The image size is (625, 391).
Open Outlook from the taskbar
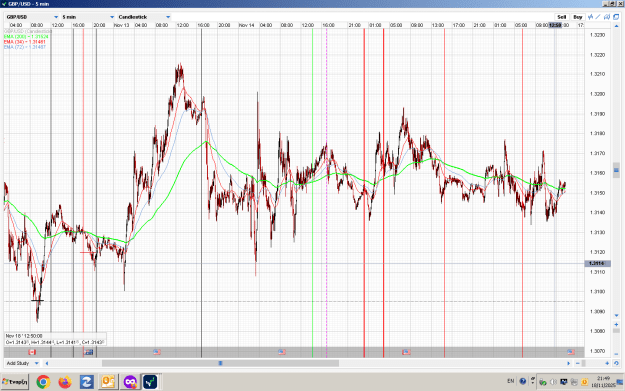coord(108,382)
